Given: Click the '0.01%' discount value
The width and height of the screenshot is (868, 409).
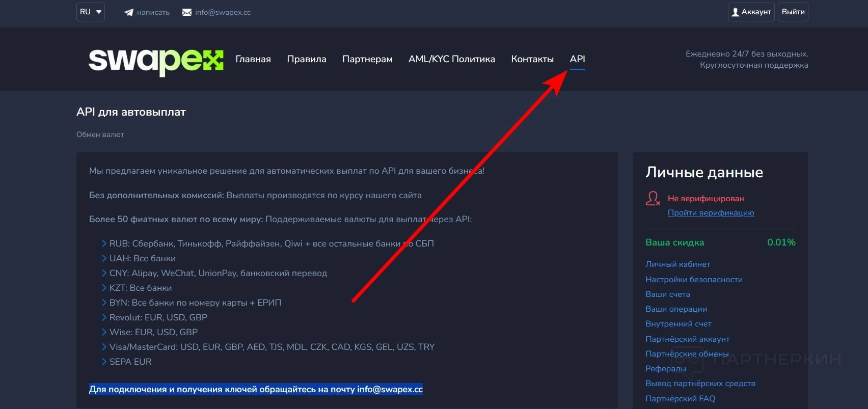Looking at the screenshot, I should coord(781,242).
